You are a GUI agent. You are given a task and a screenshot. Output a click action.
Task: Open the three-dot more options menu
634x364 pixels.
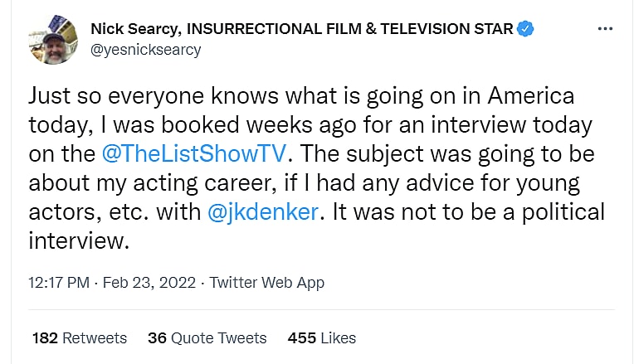(x=606, y=31)
